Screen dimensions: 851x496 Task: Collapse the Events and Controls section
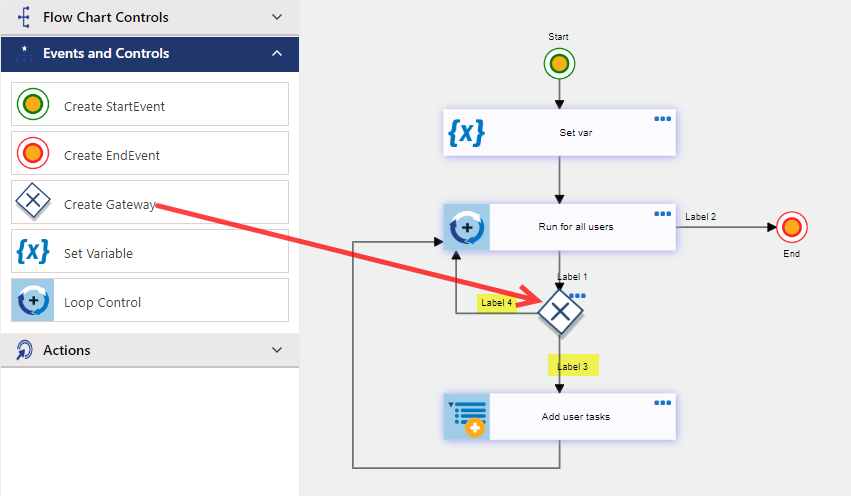click(x=277, y=53)
